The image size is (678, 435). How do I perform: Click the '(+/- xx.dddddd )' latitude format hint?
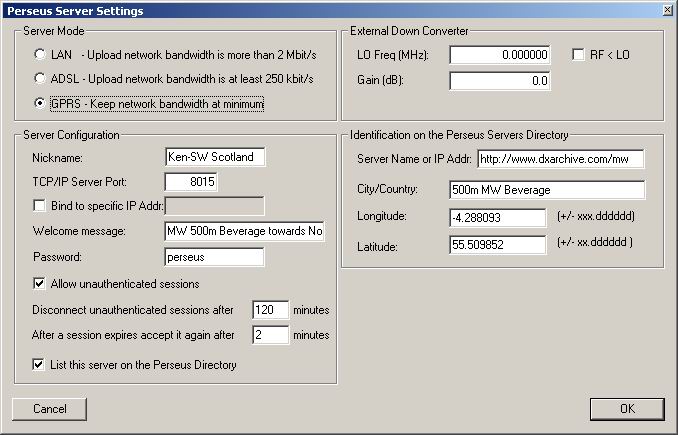pyautogui.click(x=595, y=242)
